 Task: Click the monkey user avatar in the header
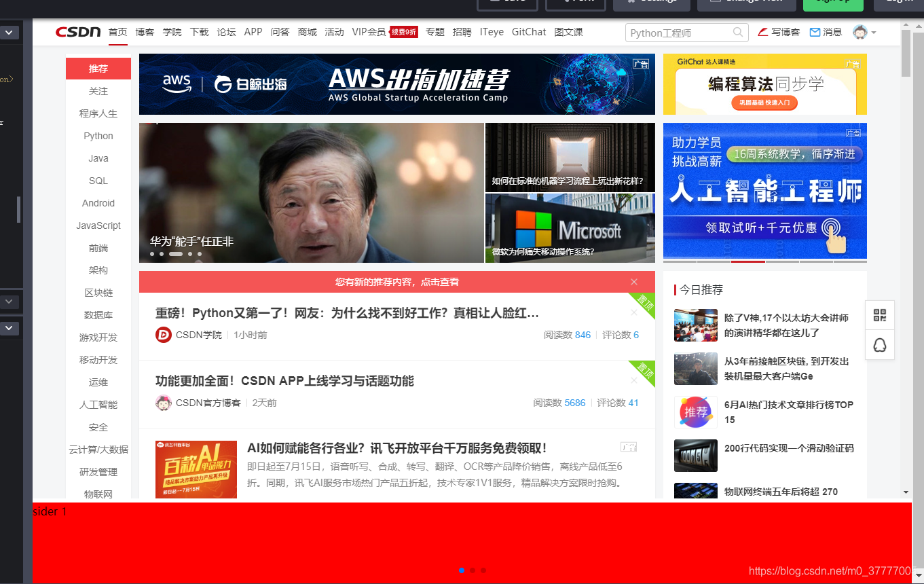click(860, 32)
